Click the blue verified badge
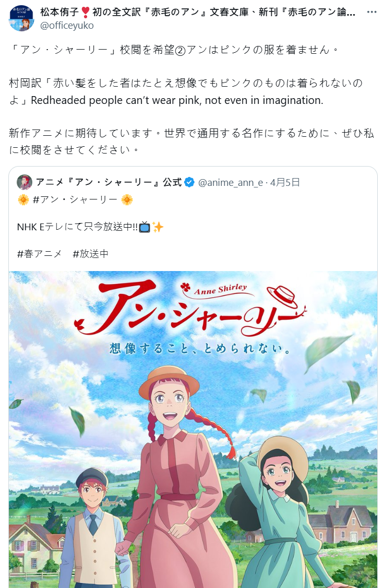The width and height of the screenshot is (383, 588). (x=189, y=182)
